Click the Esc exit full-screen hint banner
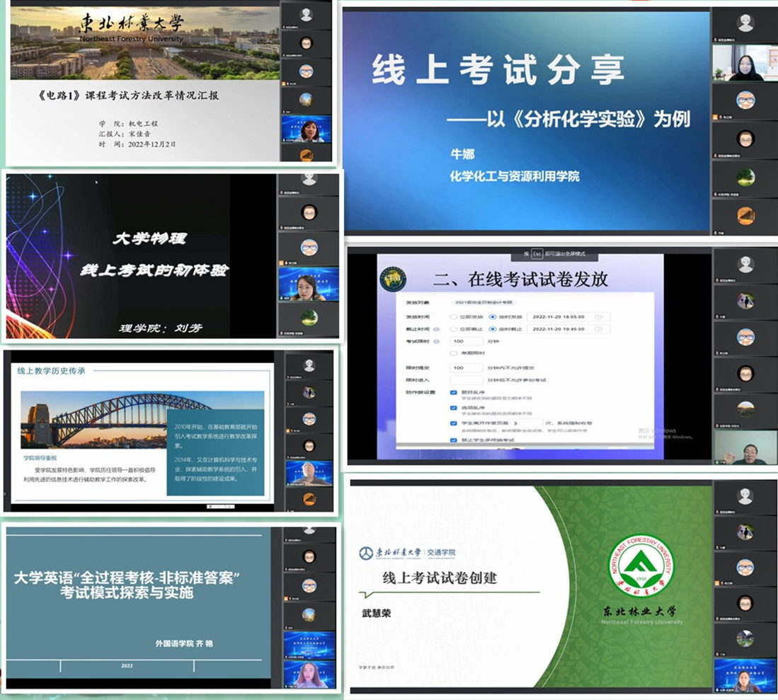778x700 pixels. pos(554,254)
